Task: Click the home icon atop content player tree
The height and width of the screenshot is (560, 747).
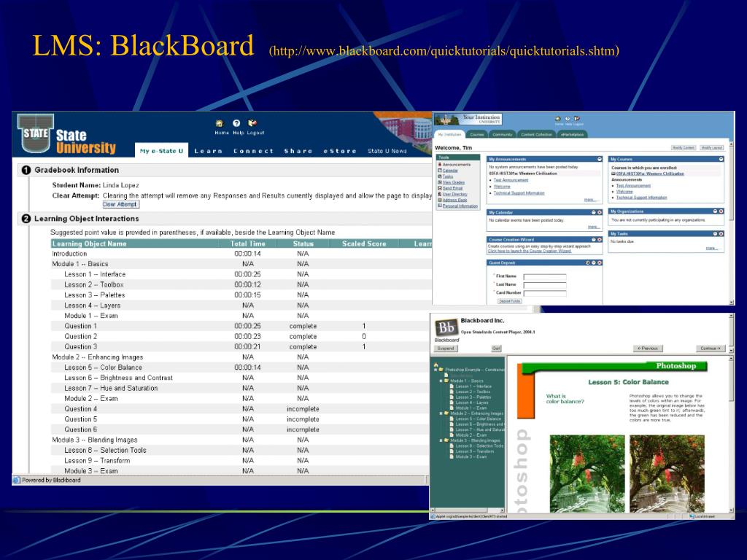Action: [x=436, y=365]
